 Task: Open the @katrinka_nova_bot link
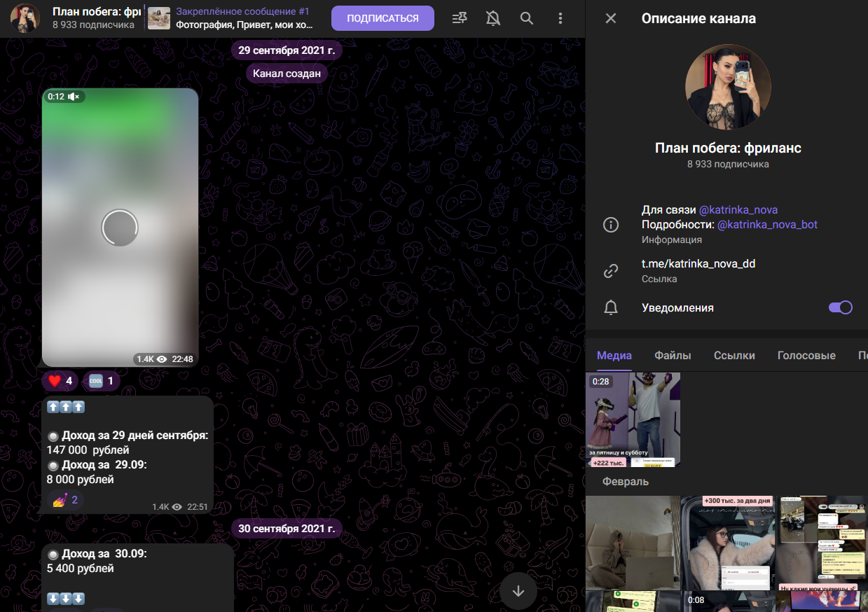[x=767, y=225]
